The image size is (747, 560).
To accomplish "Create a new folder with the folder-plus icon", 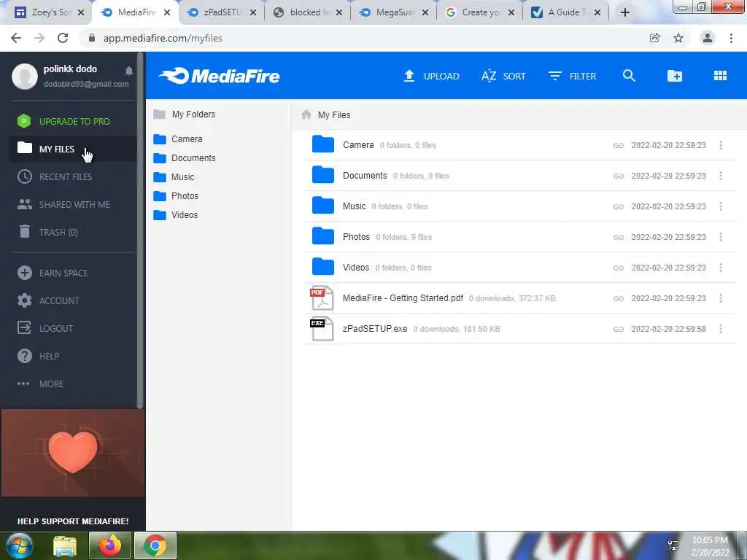I will tap(675, 76).
